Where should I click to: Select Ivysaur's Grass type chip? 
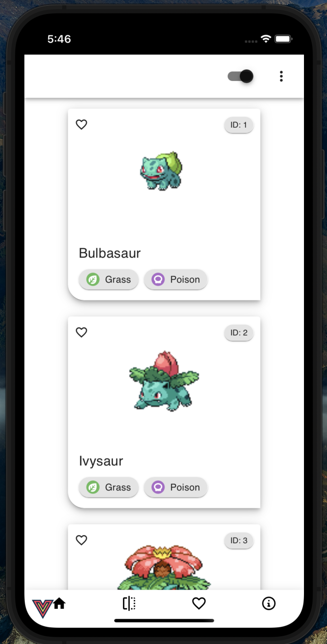click(x=108, y=487)
